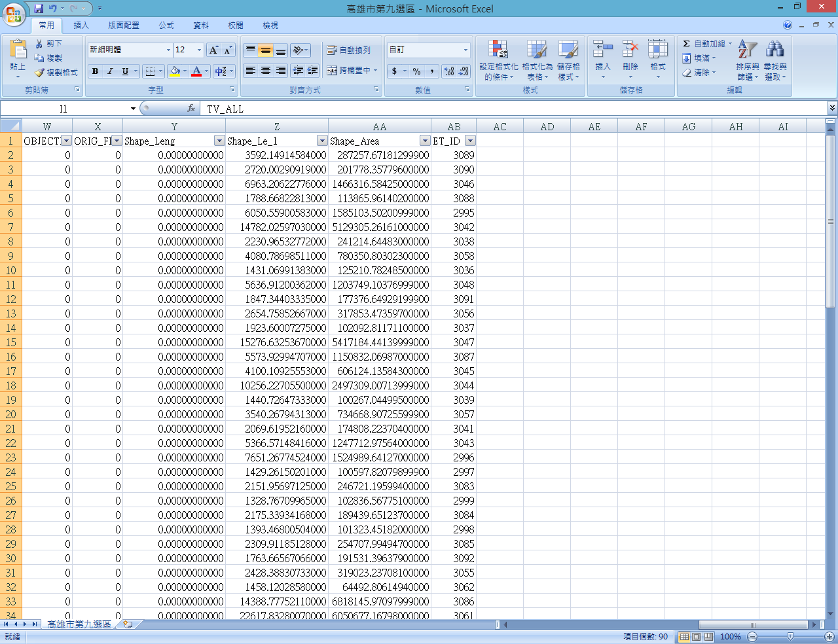Click the Office button

[13, 13]
